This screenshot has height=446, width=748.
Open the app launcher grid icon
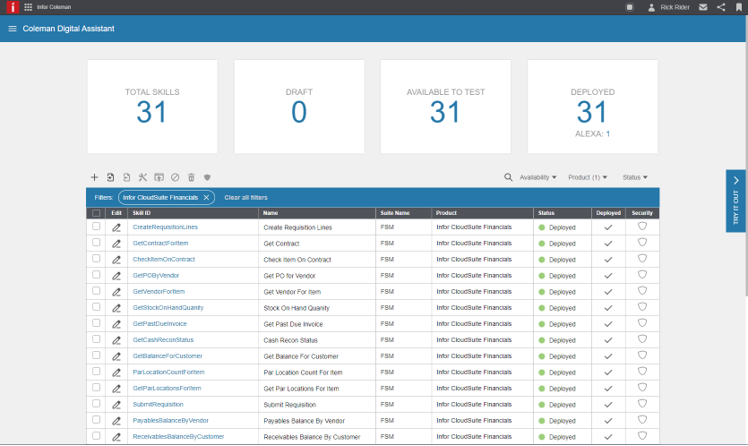point(28,7)
